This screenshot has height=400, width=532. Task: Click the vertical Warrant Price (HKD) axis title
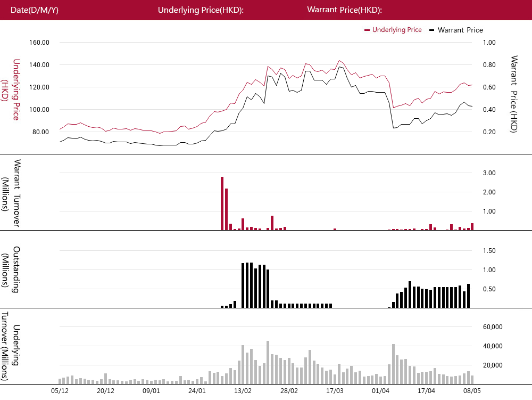click(x=514, y=94)
